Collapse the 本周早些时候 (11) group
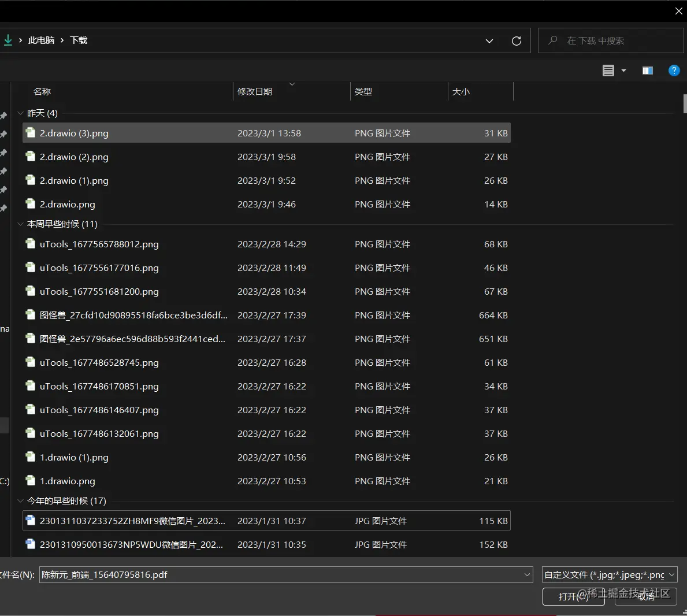The width and height of the screenshot is (687, 616). click(20, 224)
